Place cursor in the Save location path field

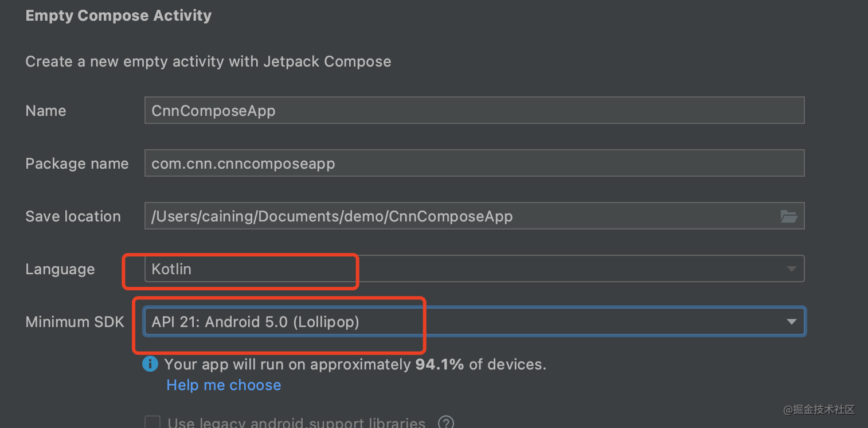(x=459, y=216)
